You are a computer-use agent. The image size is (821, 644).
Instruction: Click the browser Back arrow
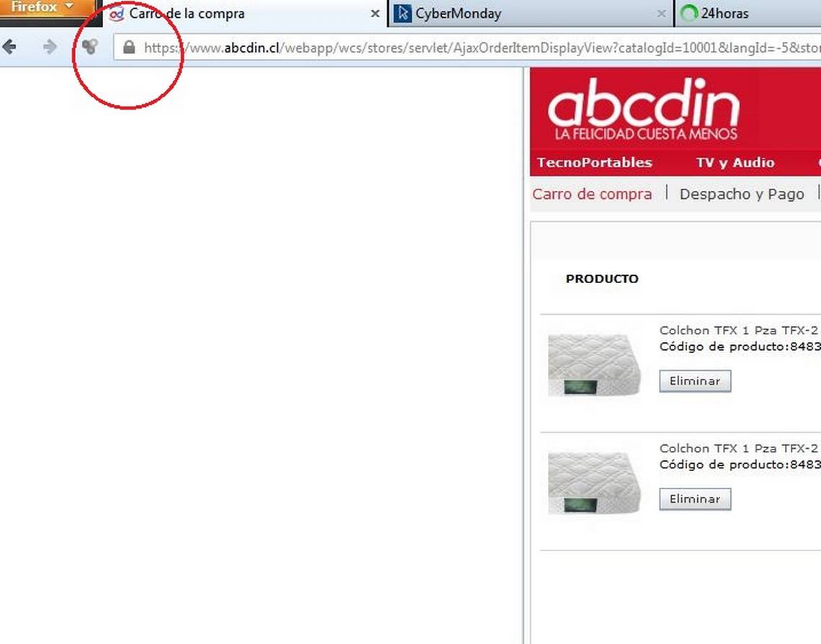9,47
